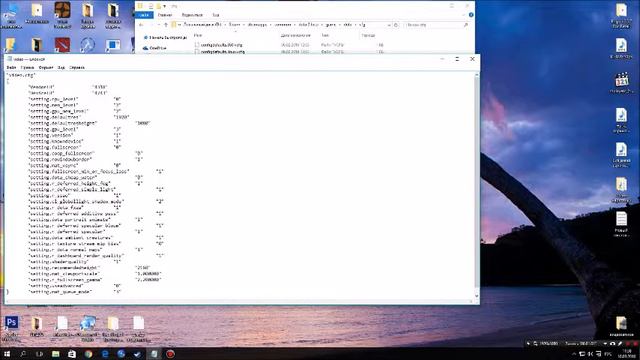Open the File Explorer help icon
Image resolution: width=640 pixels, height=360 pixels.
coord(471,15)
